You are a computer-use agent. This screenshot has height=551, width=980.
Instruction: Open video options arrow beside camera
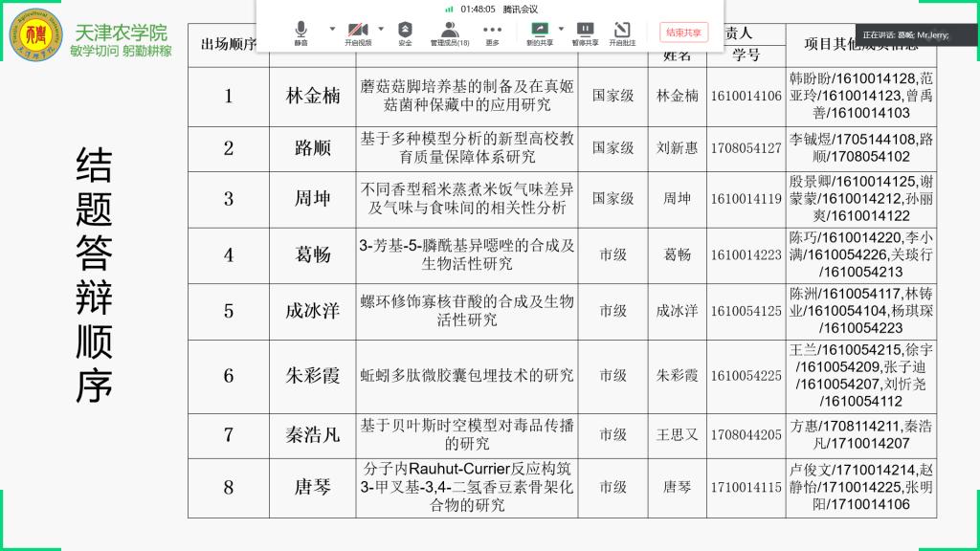tap(381, 29)
